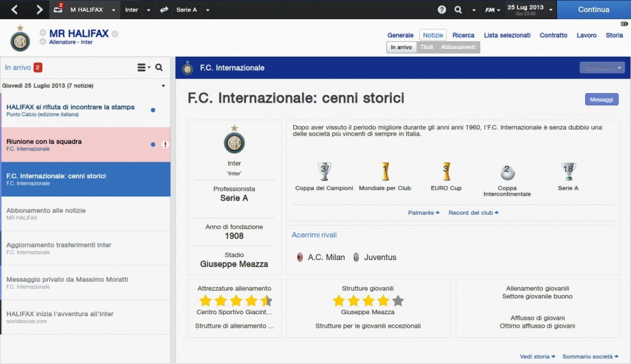Follow the Sommario società link
This screenshot has height=364, width=631.
(590, 356)
